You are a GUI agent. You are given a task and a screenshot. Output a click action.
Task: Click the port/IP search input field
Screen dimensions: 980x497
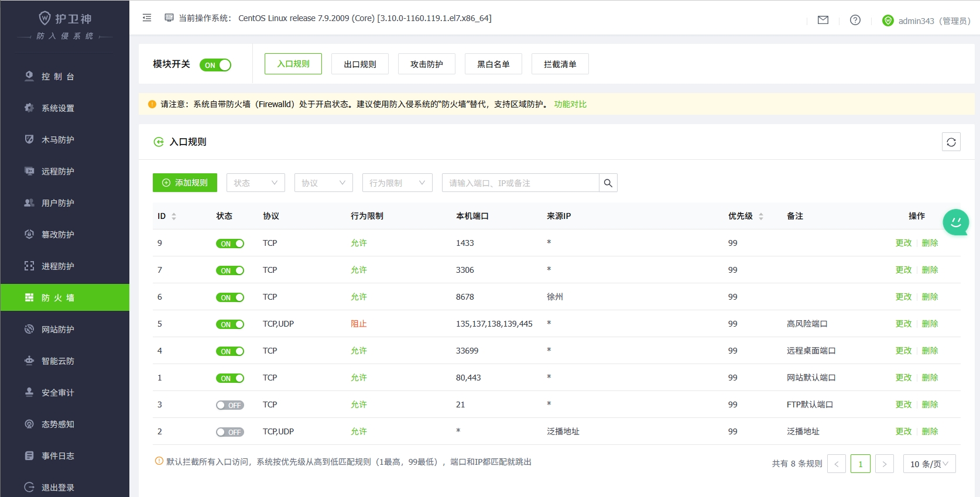[x=520, y=183]
